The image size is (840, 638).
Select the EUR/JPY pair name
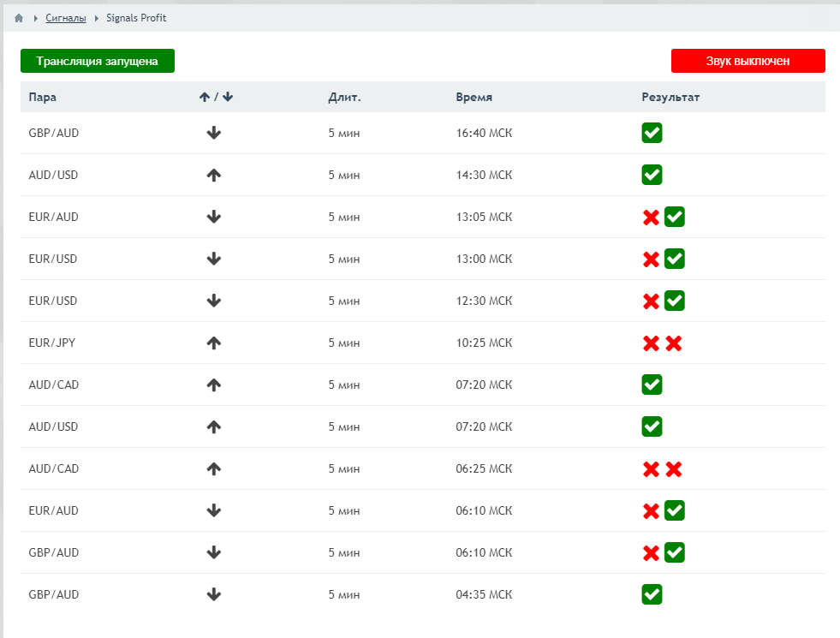click(x=52, y=343)
